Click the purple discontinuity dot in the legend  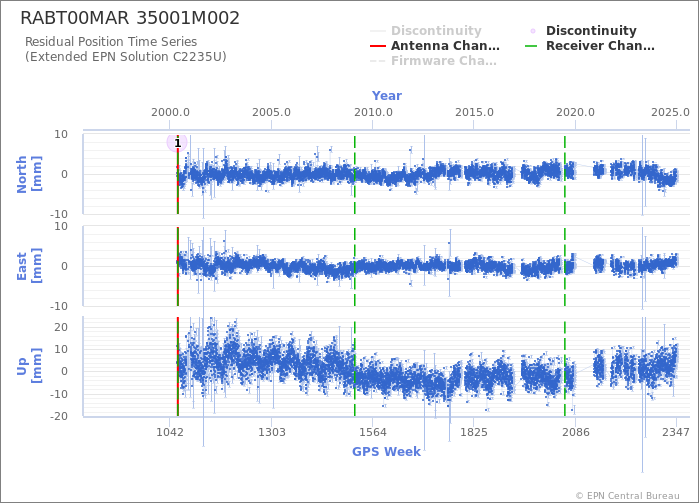533,31
